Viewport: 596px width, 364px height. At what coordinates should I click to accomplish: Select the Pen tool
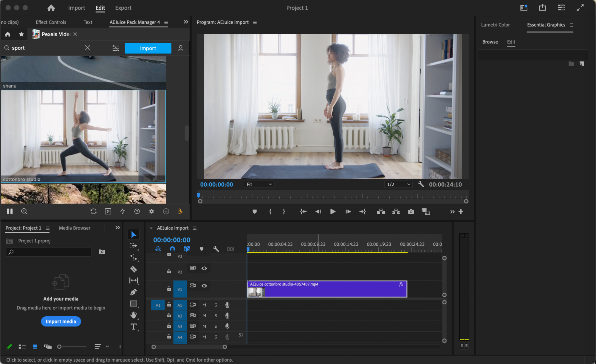pyautogui.click(x=134, y=292)
